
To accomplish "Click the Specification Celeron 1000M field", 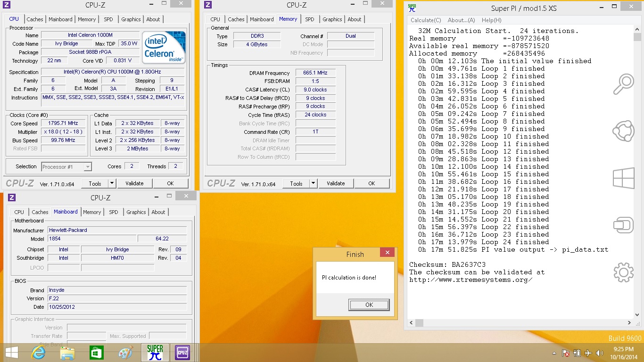I will tap(112, 72).
